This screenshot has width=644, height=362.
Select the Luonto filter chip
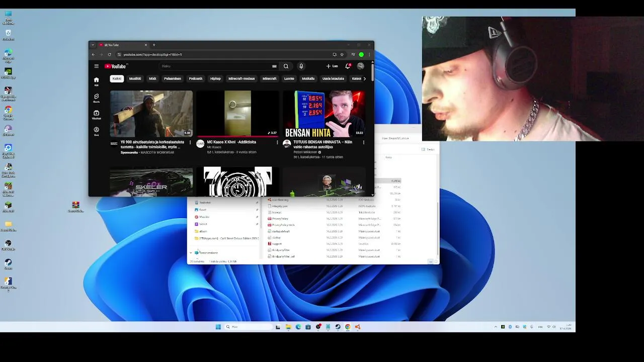[289, 78]
